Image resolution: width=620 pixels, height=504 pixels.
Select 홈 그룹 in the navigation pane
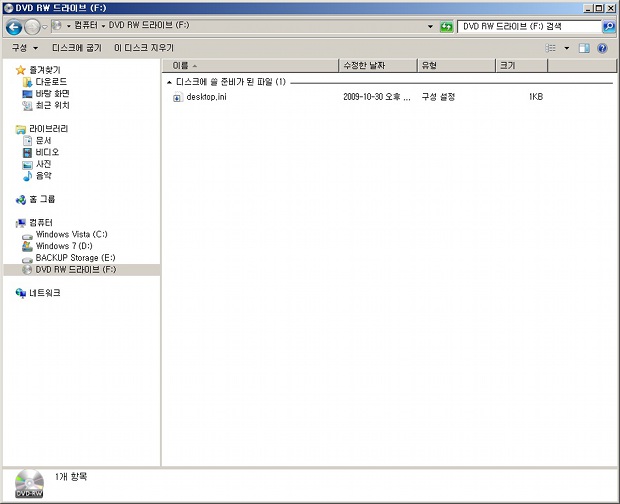point(42,199)
